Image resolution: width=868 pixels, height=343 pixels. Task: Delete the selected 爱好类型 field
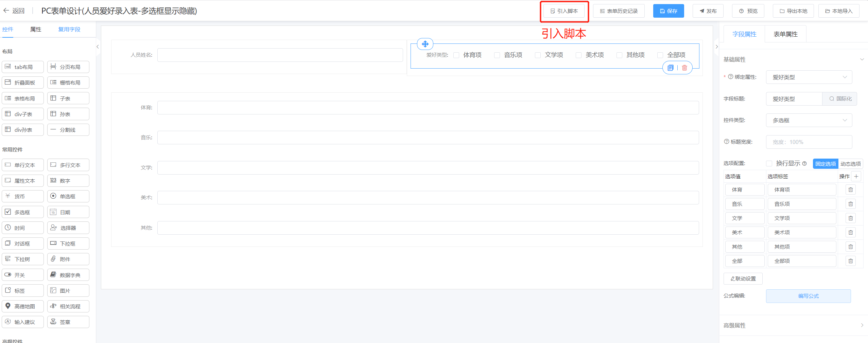tap(684, 68)
